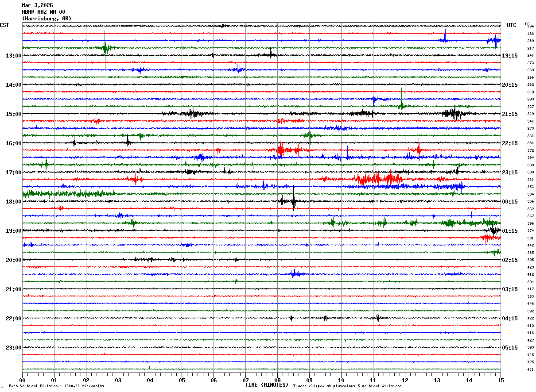Click minute tick label "05" on the time axis
The height and width of the screenshot is (392, 536).
pyautogui.click(x=182, y=380)
